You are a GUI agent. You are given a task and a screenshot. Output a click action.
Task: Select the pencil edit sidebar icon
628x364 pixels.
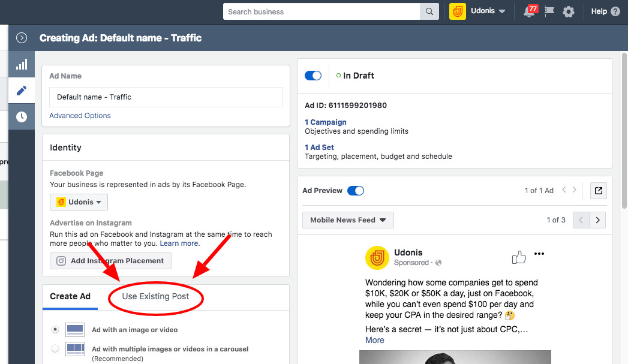click(x=22, y=91)
